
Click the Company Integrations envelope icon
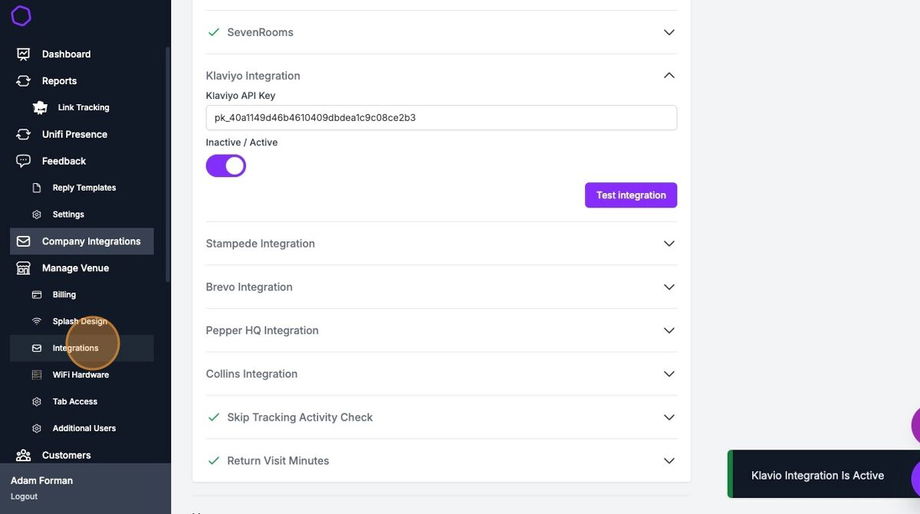(x=23, y=241)
